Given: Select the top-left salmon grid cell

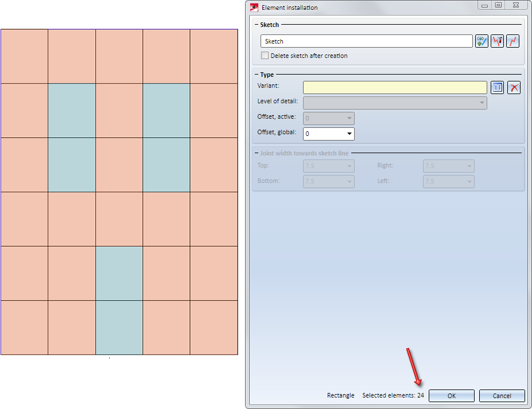Looking at the screenshot, I should 24,56.
